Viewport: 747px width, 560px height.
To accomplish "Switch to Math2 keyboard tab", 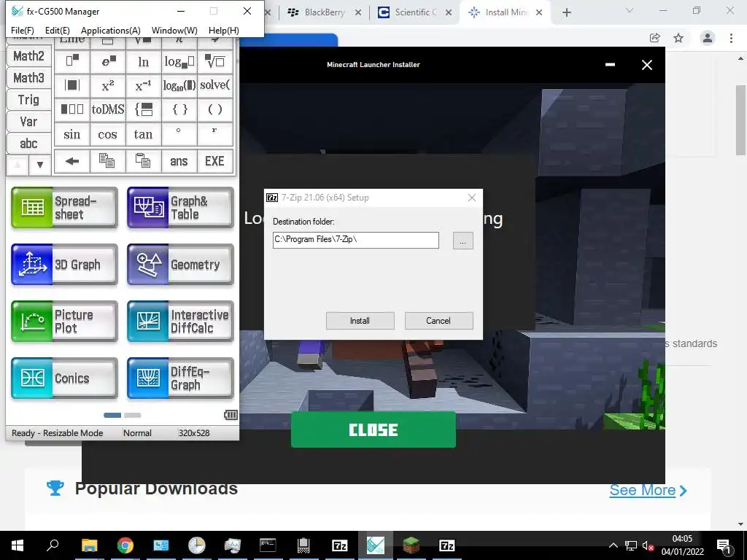I will pyautogui.click(x=28, y=56).
